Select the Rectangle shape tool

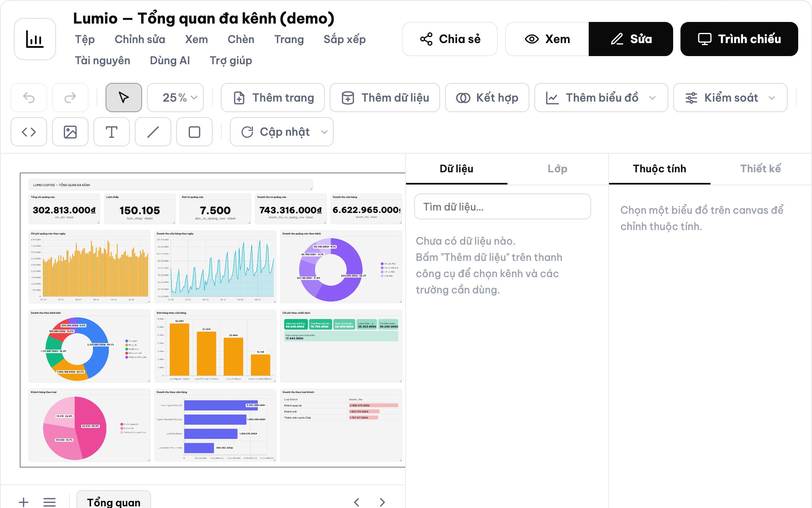click(x=194, y=132)
